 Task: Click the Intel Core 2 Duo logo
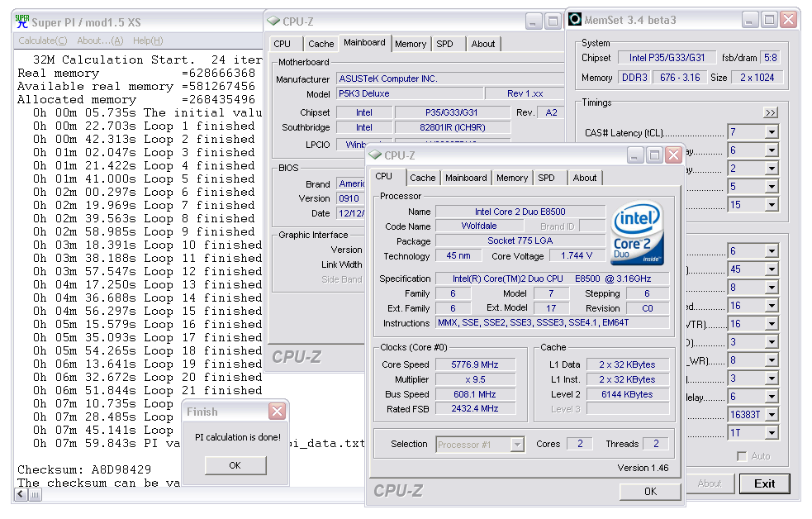[x=638, y=233]
